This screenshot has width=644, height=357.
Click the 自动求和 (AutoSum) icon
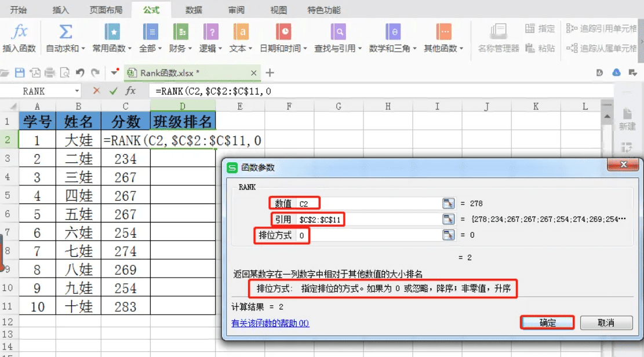tap(66, 32)
